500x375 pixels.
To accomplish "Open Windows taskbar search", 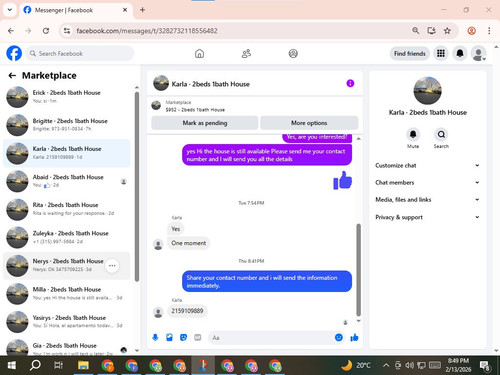I will (x=35, y=366).
